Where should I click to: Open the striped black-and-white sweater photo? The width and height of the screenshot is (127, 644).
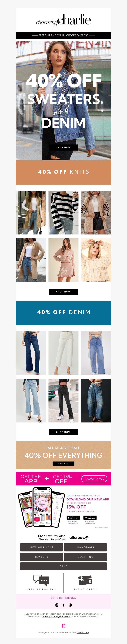(63, 213)
